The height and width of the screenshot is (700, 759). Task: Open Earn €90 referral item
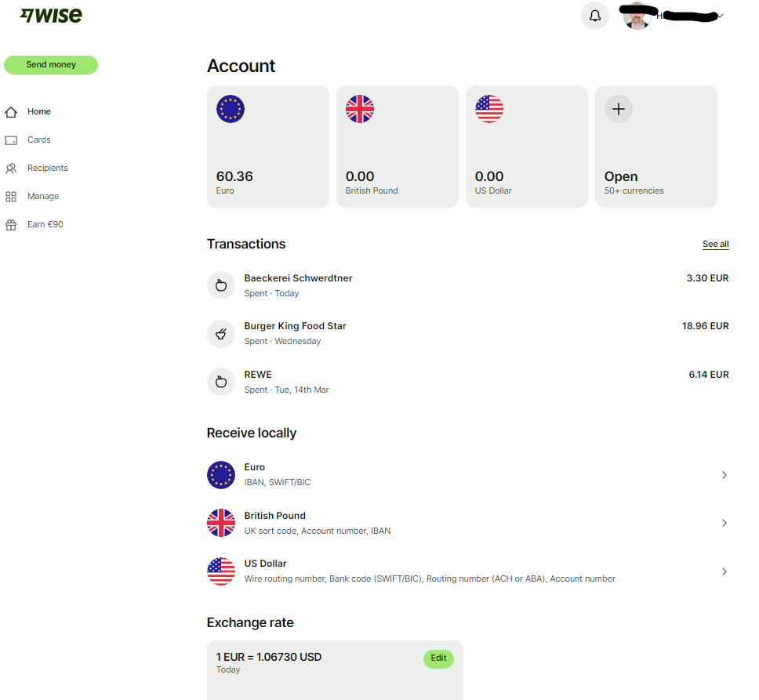pos(45,224)
